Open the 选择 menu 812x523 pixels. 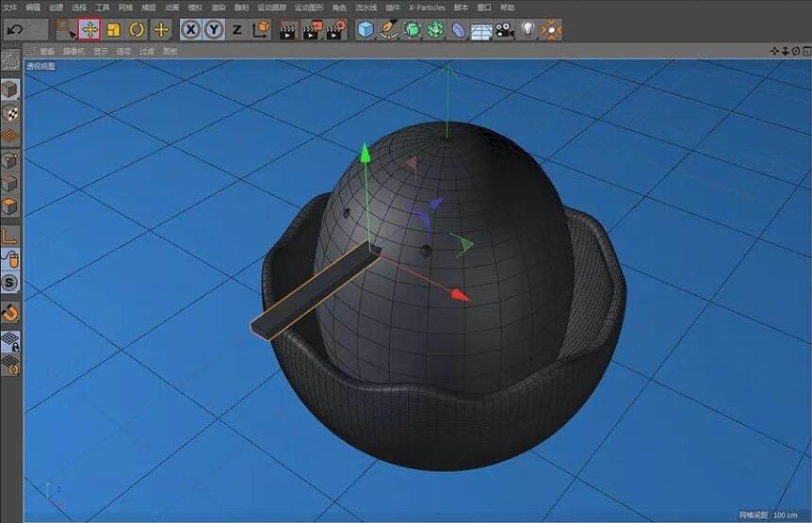point(79,8)
